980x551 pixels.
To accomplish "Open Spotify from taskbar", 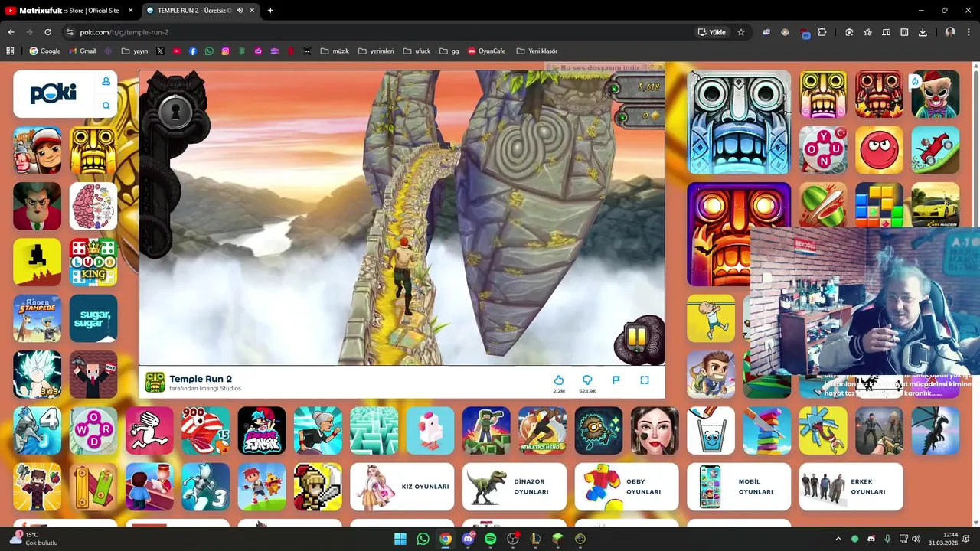I will 490,539.
